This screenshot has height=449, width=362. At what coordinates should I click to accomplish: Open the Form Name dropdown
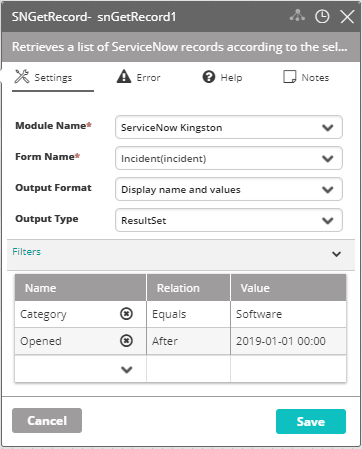(x=229, y=158)
